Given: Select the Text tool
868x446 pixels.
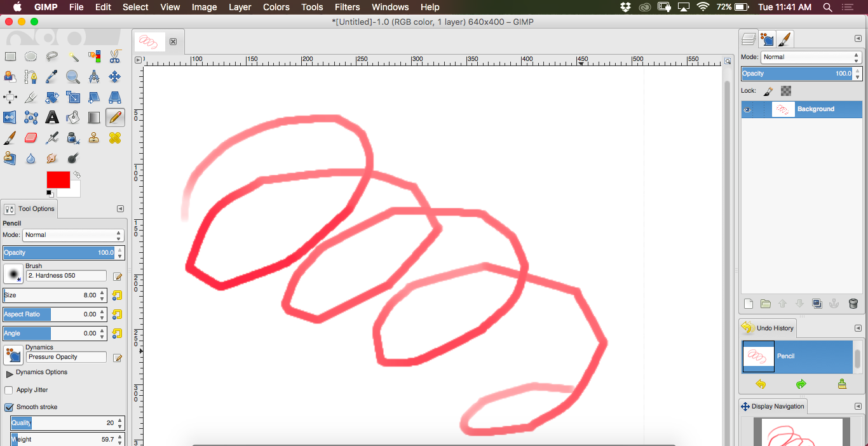Looking at the screenshot, I should 52,118.
